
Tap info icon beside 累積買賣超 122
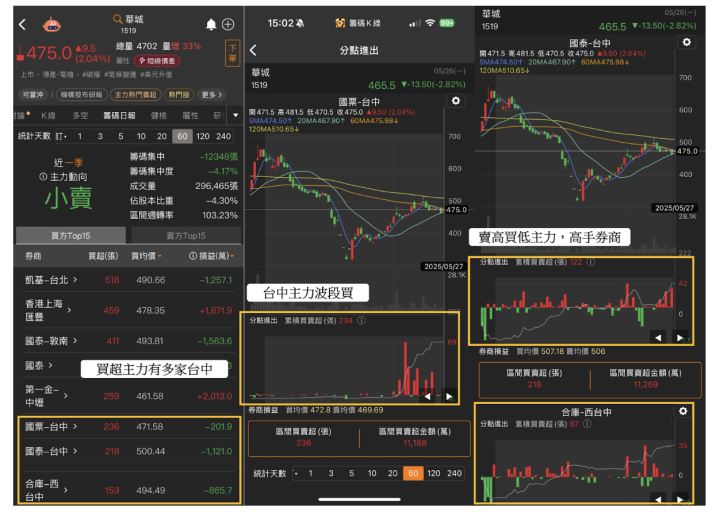[x=591, y=262]
